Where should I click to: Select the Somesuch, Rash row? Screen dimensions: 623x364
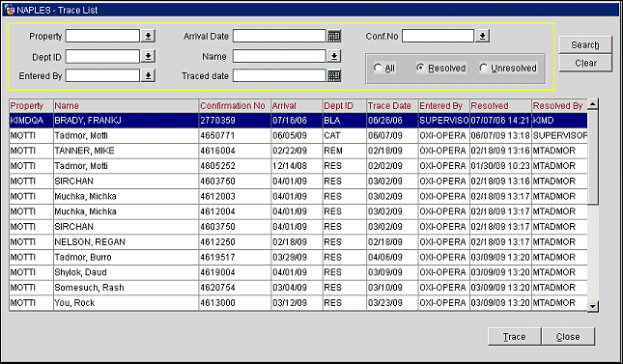point(298,288)
